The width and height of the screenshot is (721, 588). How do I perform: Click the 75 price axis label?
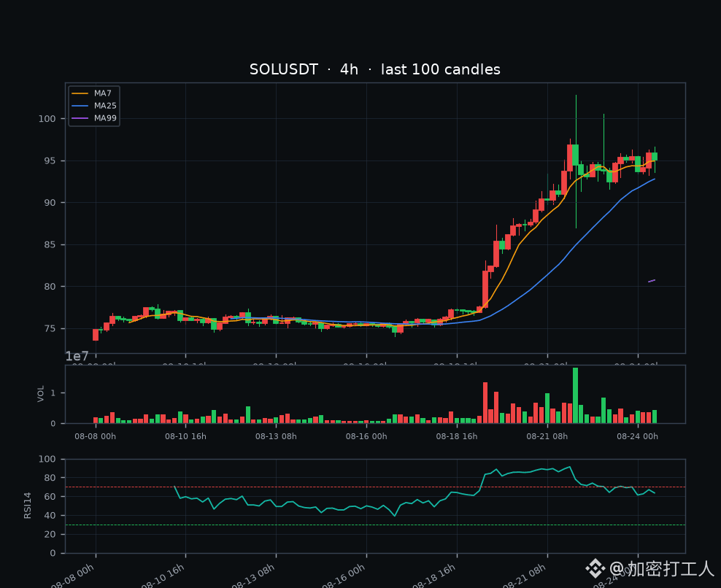[50, 329]
